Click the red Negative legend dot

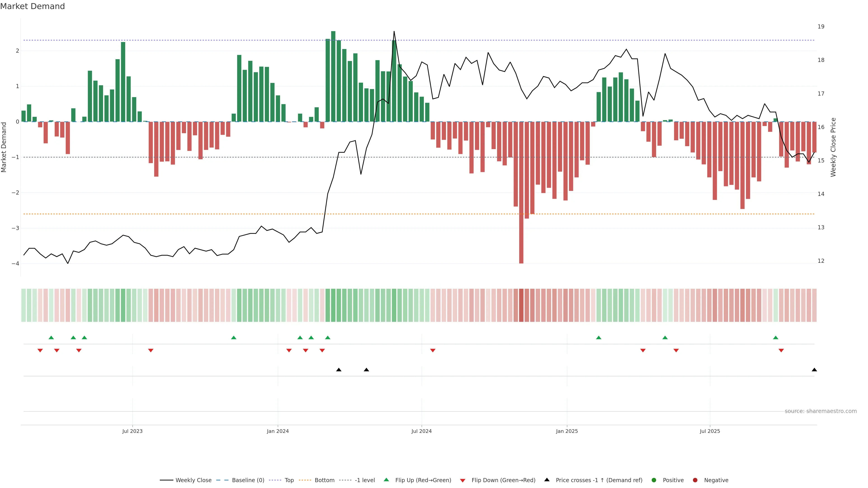pos(695,480)
